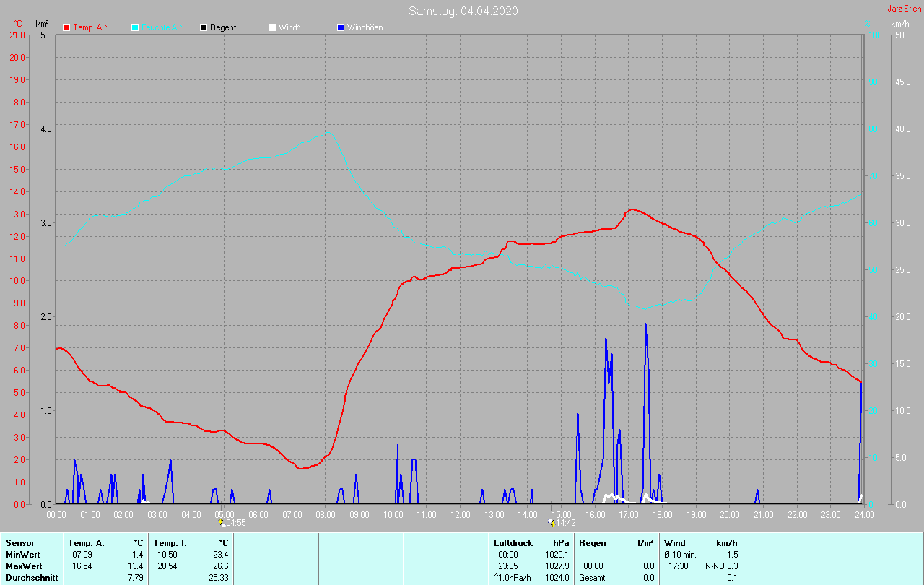
Task: Click the Jarz Erich label
Action: tap(904, 9)
